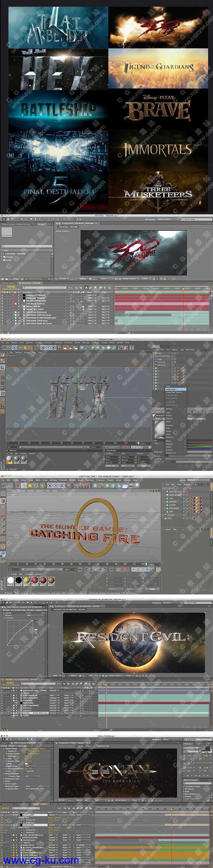
Task: Open the Last Airbender title thumbnail
Action: (x=58, y=27)
